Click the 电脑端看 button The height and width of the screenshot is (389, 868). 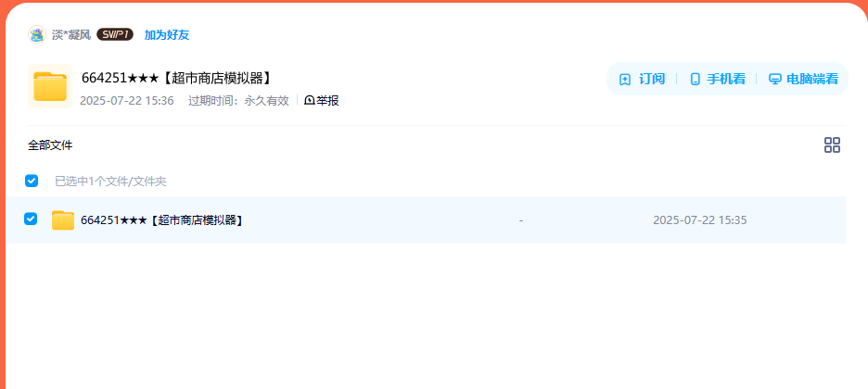pyautogui.click(x=803, y=79)
